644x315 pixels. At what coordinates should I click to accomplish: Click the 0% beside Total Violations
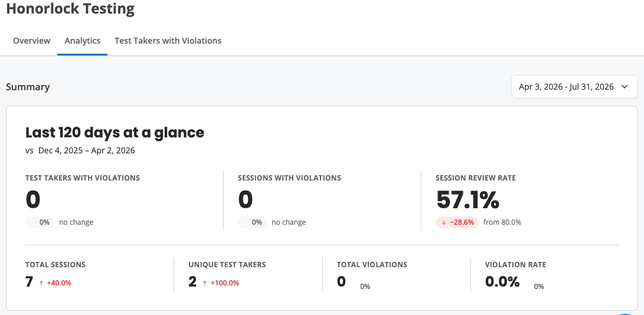click(365, 286)
